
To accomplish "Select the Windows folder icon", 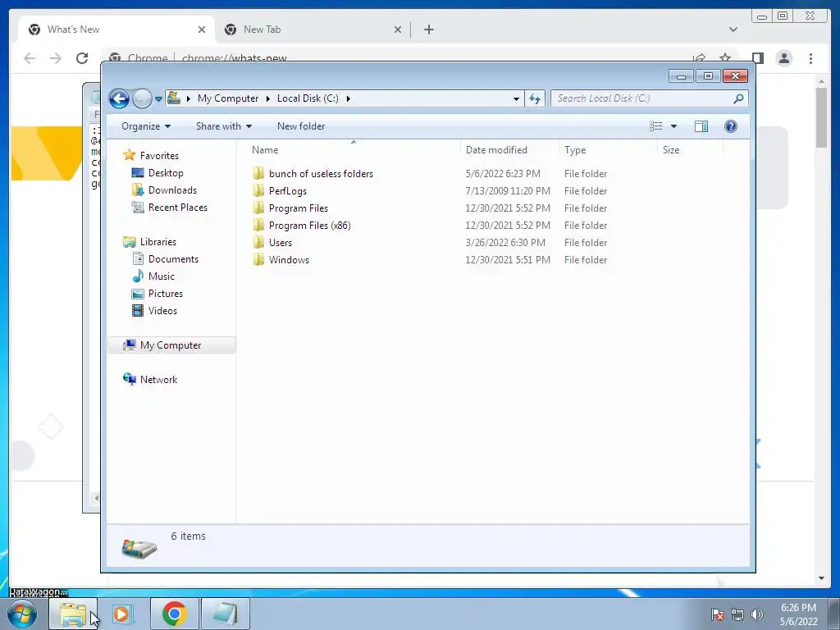I will pos(258,259).
